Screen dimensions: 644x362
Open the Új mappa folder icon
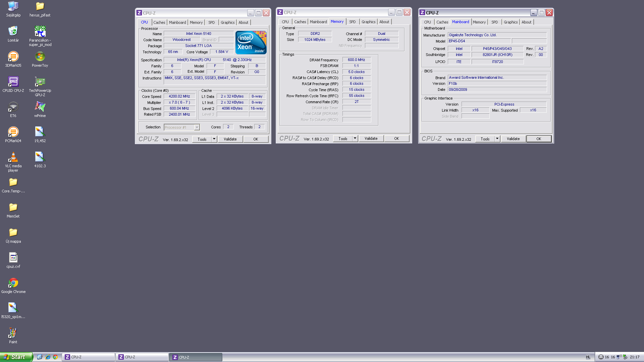tap(13, 232)
